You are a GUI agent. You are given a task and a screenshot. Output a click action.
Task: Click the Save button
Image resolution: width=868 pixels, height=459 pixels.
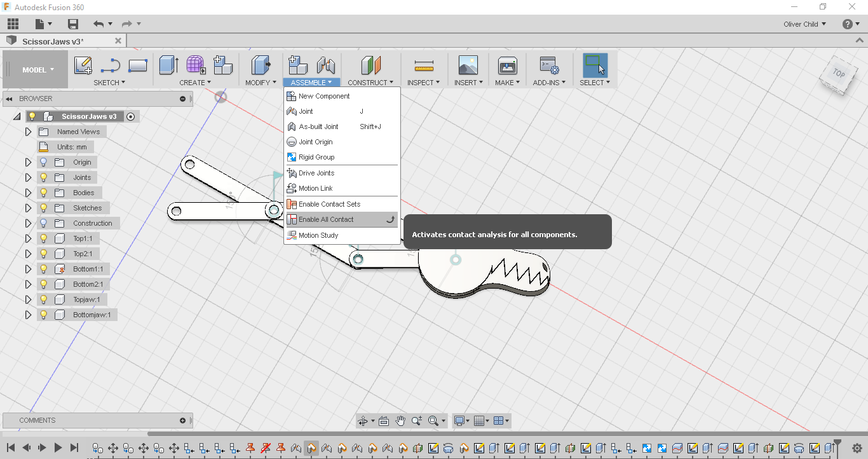pyautogui.click(x=73, y=24)
